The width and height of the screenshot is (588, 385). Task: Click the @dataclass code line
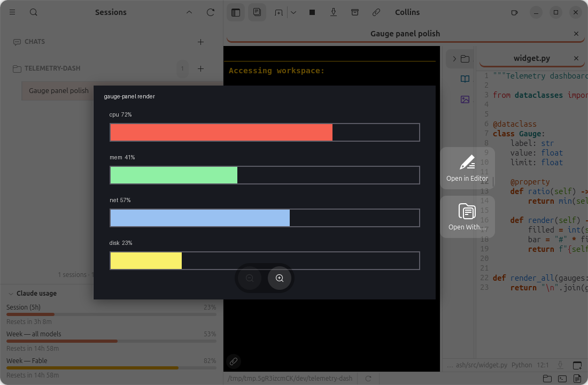point(514,124)
